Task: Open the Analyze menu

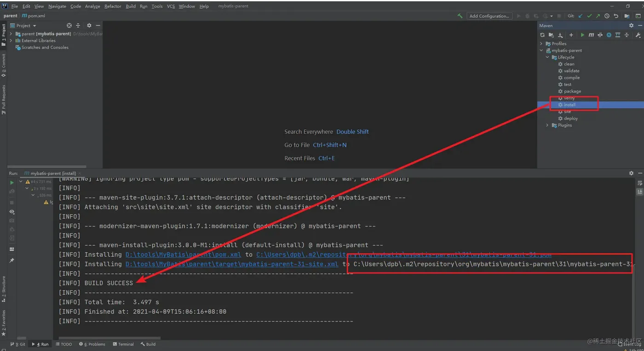Action: (x=92, y=6)
